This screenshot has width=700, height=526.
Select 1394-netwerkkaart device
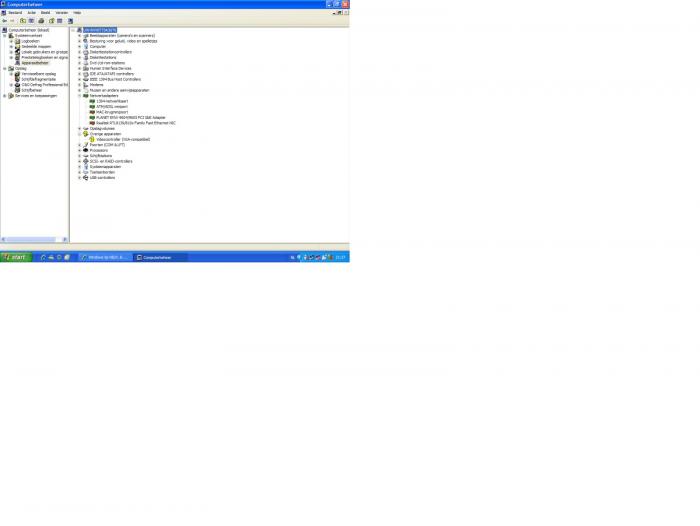(x=112, y=101)
